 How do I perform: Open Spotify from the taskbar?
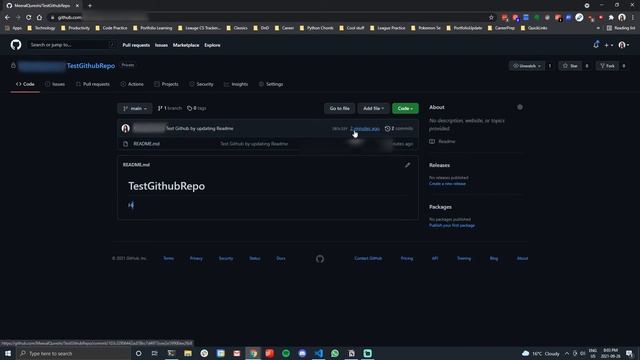tap(286, 353)
